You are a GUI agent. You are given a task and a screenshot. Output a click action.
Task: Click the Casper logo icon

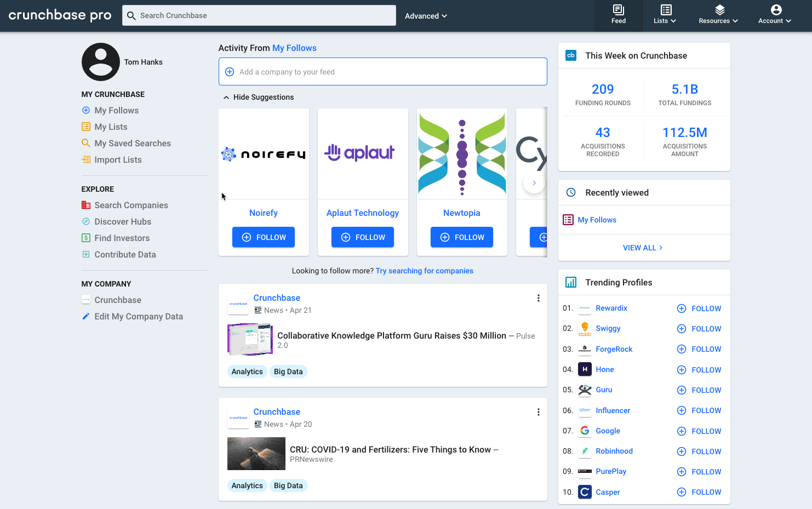click(x=585, y=492)
